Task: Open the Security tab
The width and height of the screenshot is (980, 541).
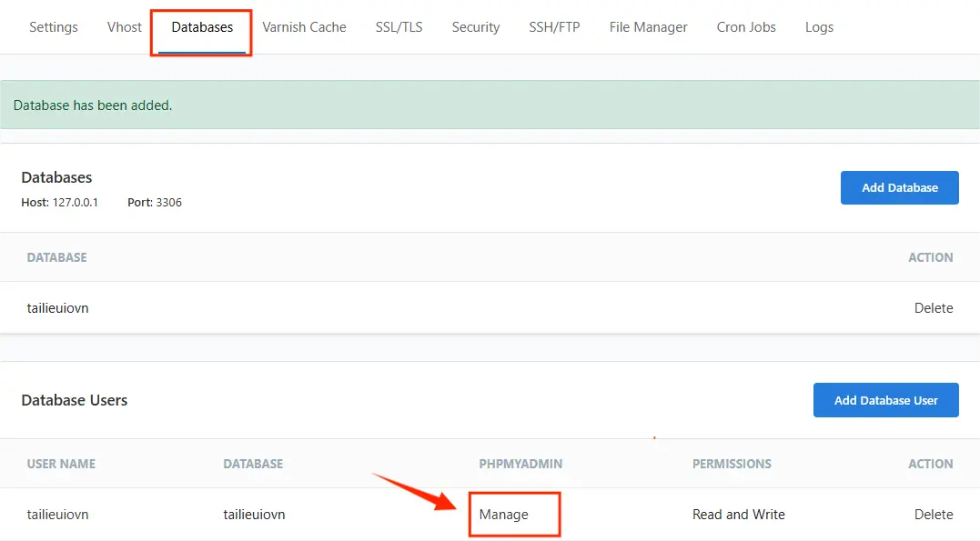Action: pos(475,27)
